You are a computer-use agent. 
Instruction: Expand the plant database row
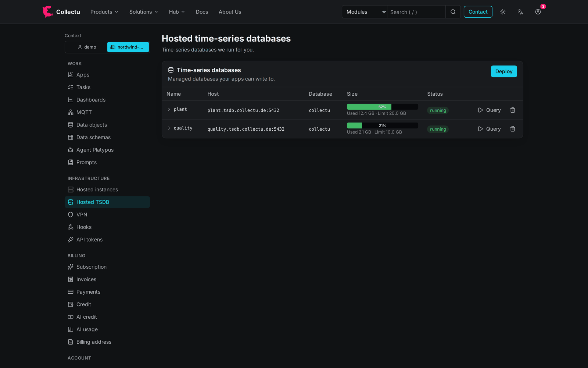(x=169, y=109)
